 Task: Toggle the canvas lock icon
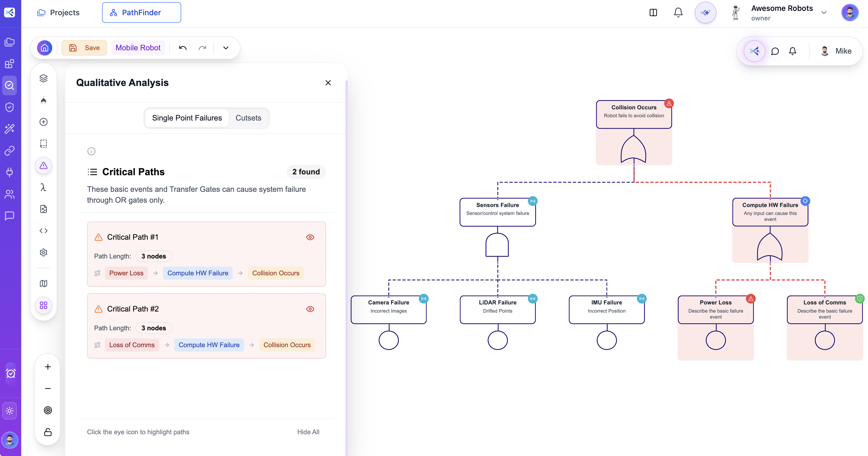[48, 432]
